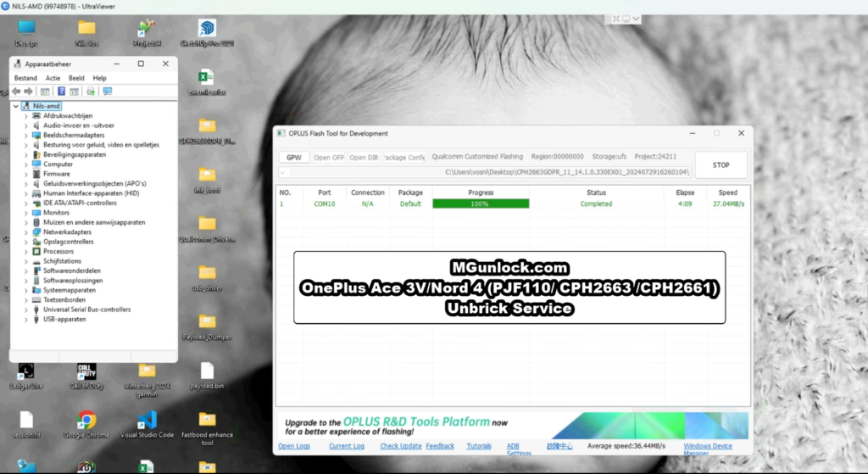Open the firmware path dropdown in OPLUS tool

(283, 173)
